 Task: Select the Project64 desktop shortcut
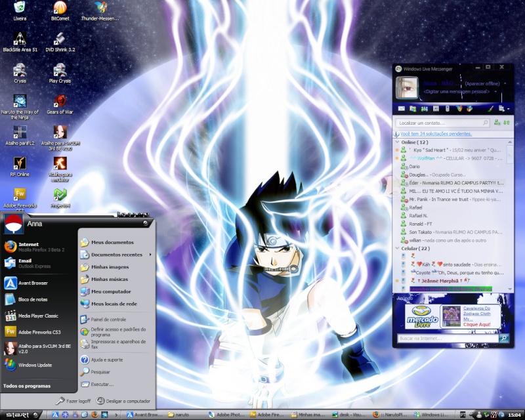coord(60,198)
